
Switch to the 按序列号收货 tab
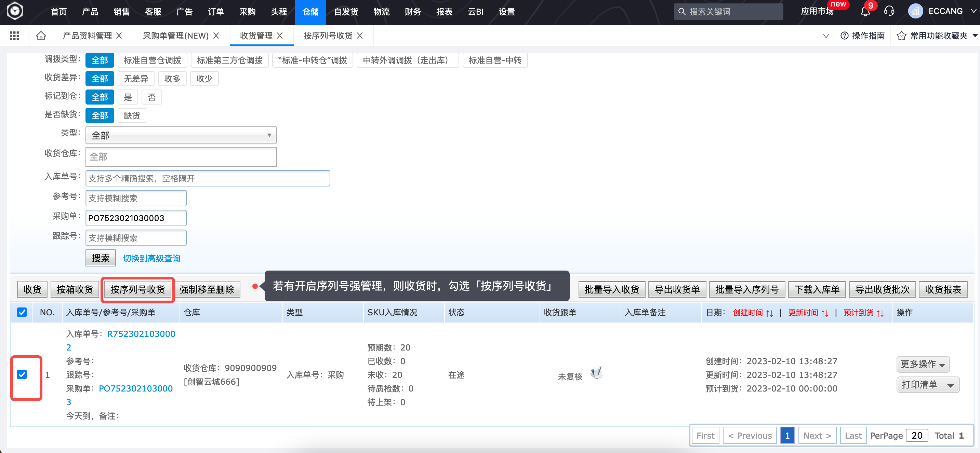click(x=329, y=35)
